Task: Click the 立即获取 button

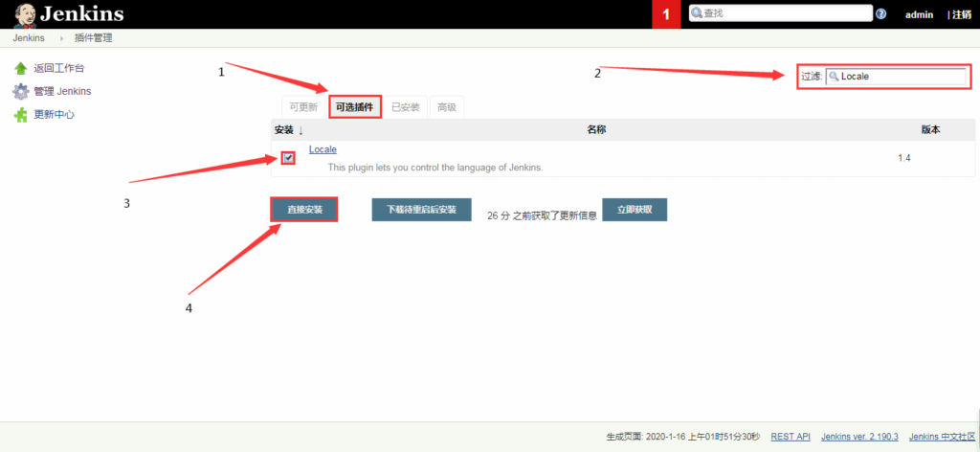Action: coord(635,210)
